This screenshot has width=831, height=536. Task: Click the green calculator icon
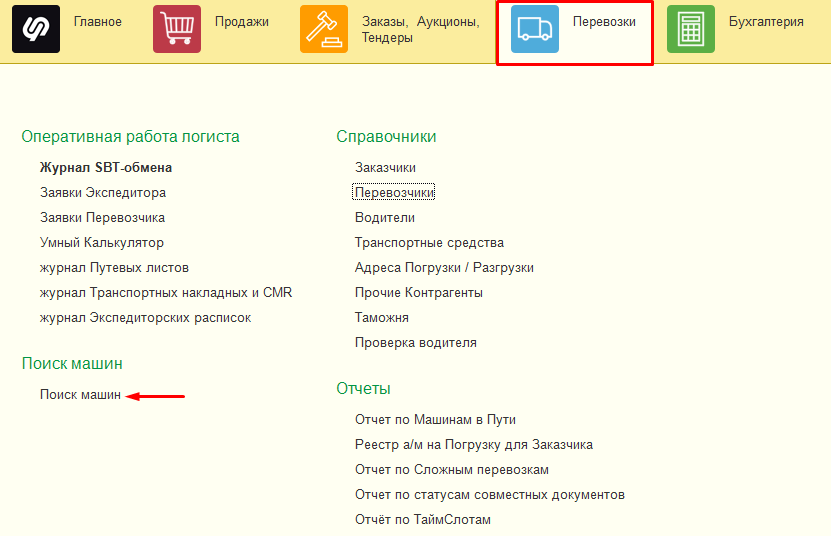tap(691, 29)
